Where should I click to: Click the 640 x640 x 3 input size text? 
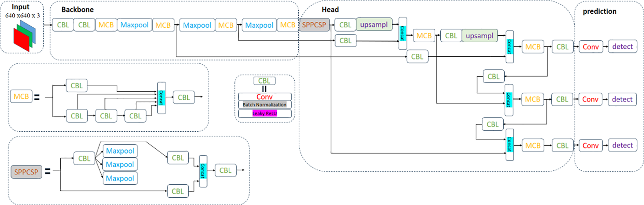click(x=23, y=15)
